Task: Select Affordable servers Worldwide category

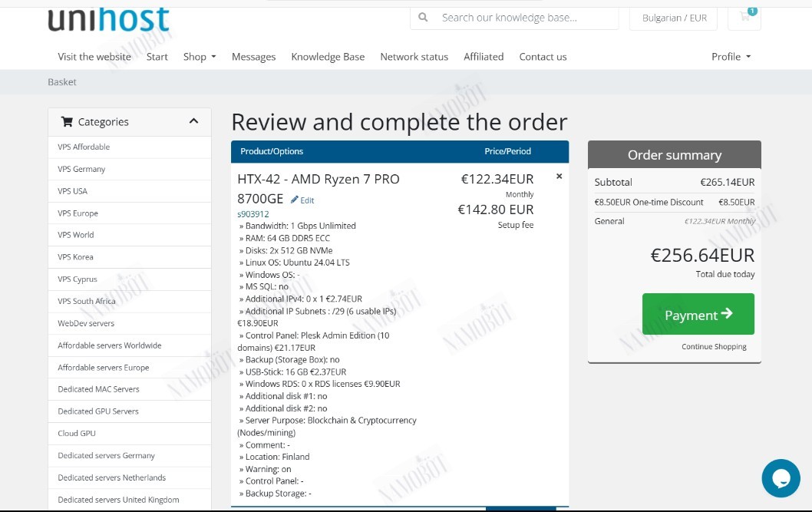Action: pos(130,345)
